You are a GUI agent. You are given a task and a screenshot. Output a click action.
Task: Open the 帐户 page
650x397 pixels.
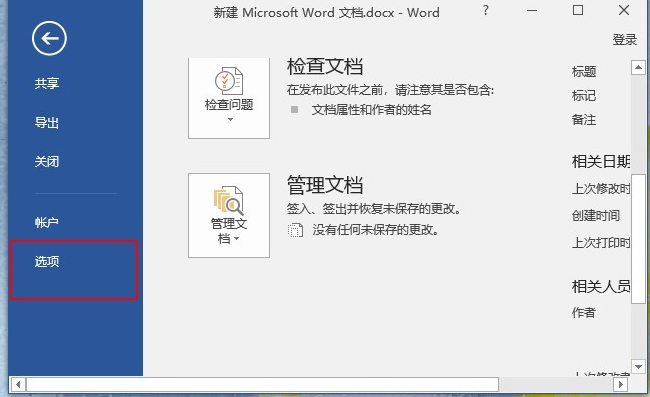tap(47, 223)
